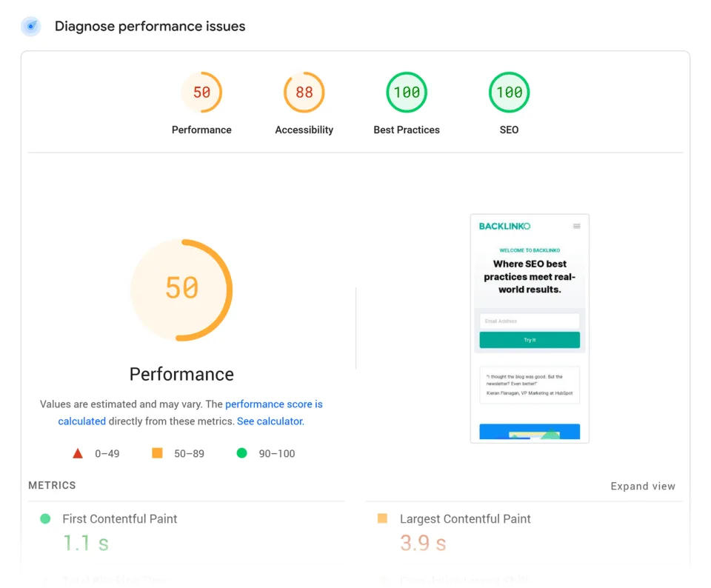Select the Accessibility score gauge showing 88
This screenshot has height=588, width=711.
[x=304, y=92]
